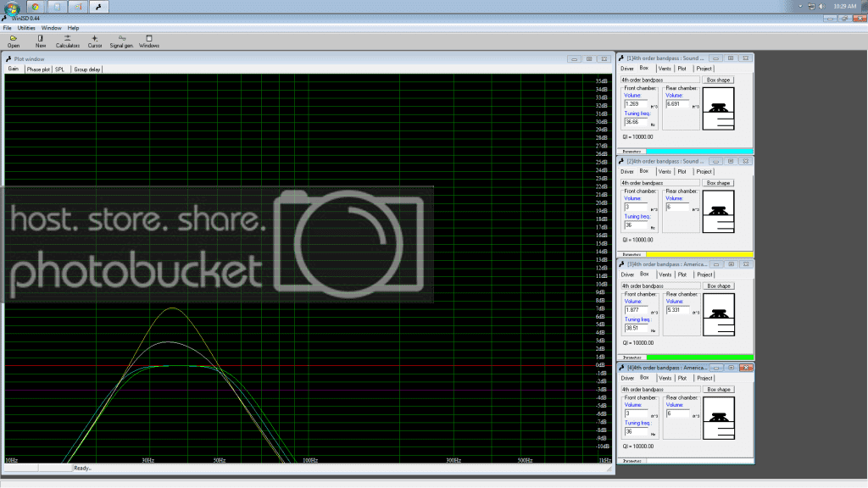This screenshot has height=488, width=868.
Task: Open Plot tab in project [3]
Action: click(x=682, y=274)
